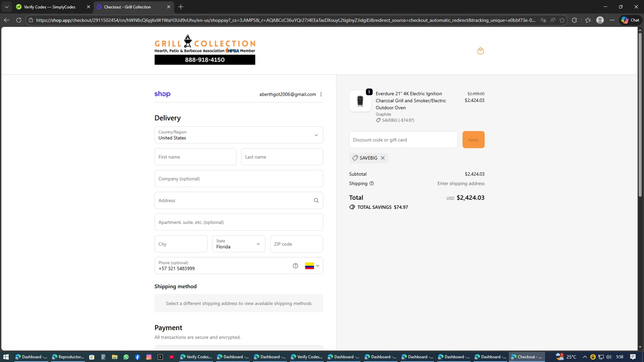View site information lock icon
This screenshot has height=362, width=644.
click(31, 20)
